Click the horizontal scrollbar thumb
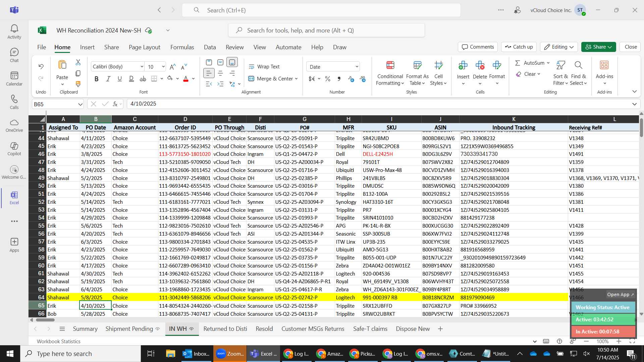This screenshot has height=362, width=644. tap(45, 320)
